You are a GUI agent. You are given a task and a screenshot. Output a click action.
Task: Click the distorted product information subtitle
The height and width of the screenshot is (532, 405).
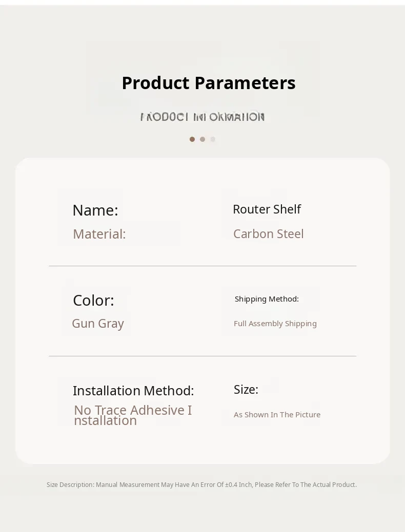coord(202,117)
